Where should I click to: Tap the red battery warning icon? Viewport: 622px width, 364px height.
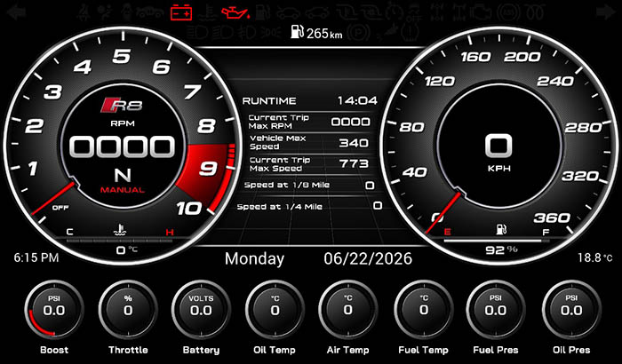(x=181, y=12)
